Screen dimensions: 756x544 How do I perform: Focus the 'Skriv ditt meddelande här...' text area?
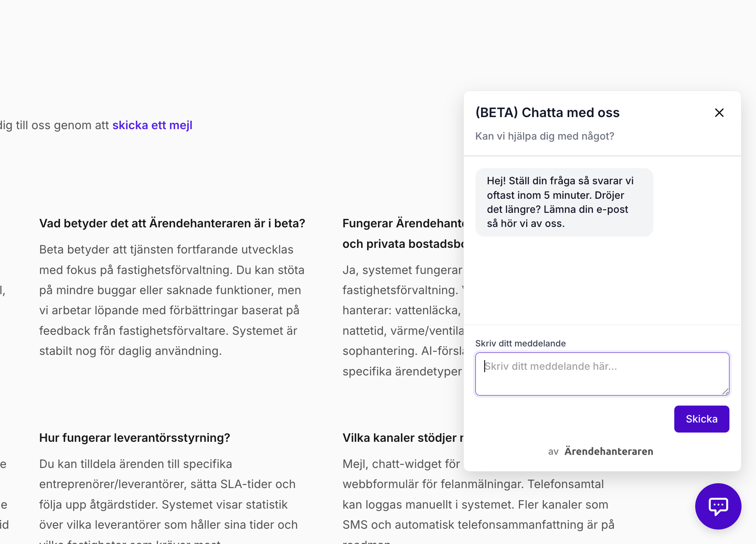coord(602,374)
